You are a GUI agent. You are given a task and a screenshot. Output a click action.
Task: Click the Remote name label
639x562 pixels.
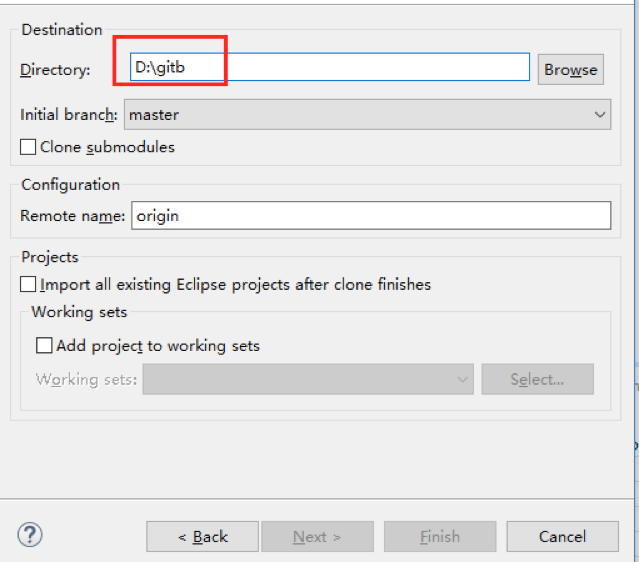click(73, 215)
